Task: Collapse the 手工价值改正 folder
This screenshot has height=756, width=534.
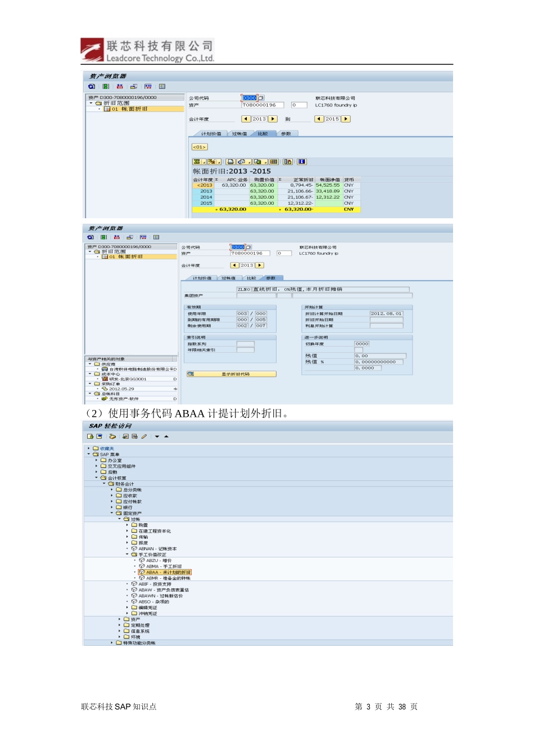Action: [x=127, y=554]
